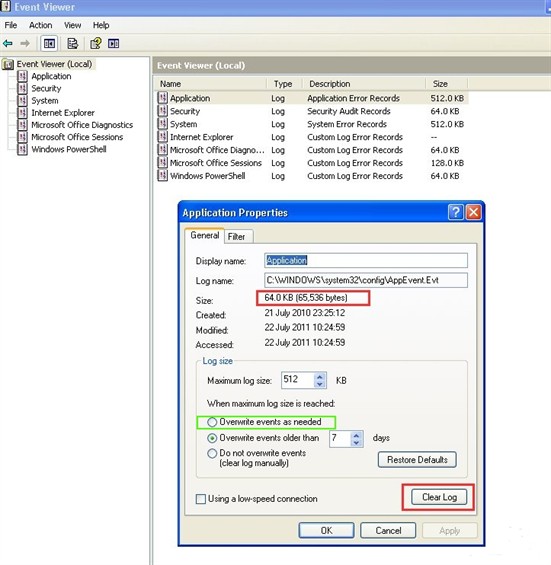The width and height of the screenshot is (551, 565).
Task: Select Overwrite events older than option
Action: [212, 438]
